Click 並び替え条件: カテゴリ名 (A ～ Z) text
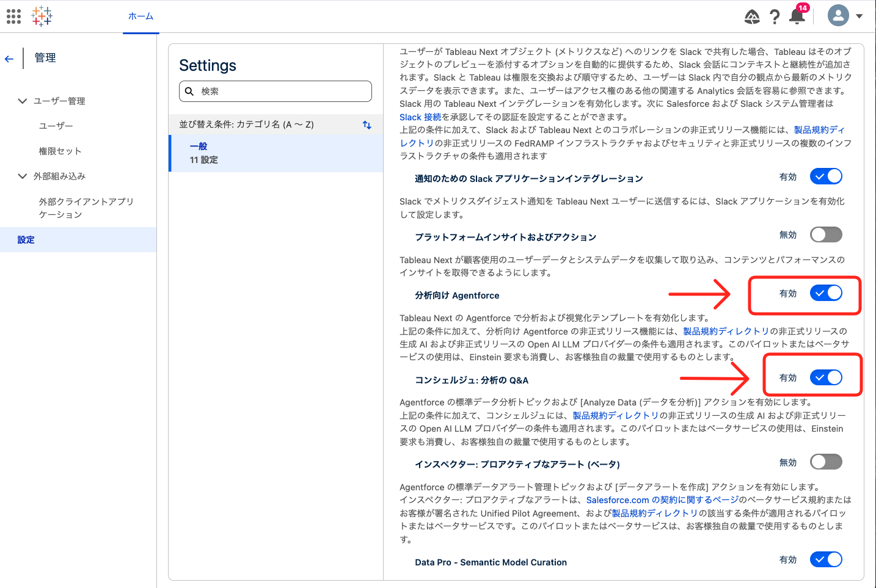 [247, 125]
